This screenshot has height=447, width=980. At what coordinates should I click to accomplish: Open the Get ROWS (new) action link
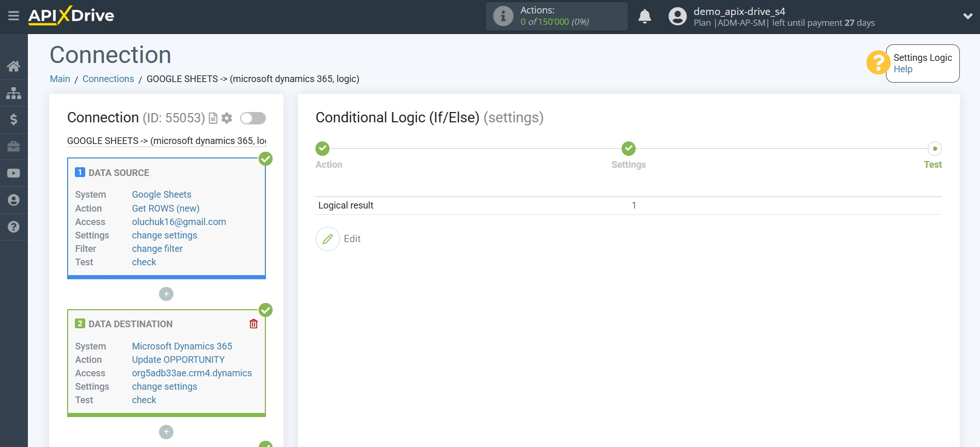tap(166, 209)
